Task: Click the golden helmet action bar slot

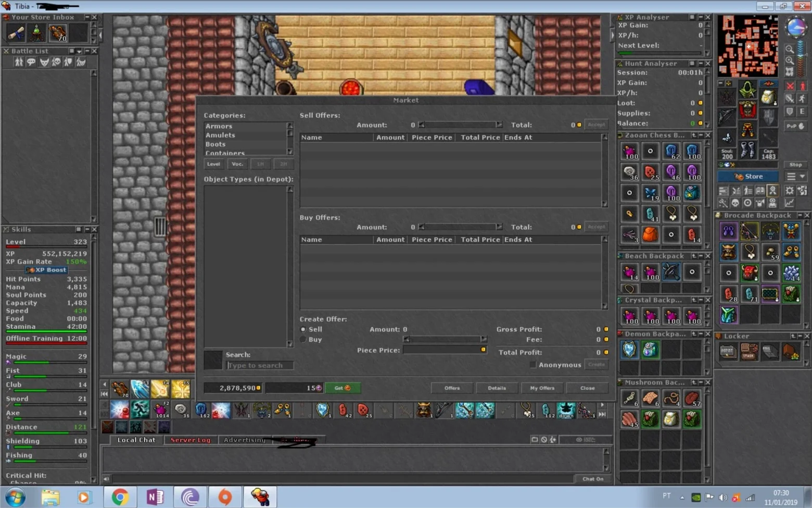Action: (424, 411)
